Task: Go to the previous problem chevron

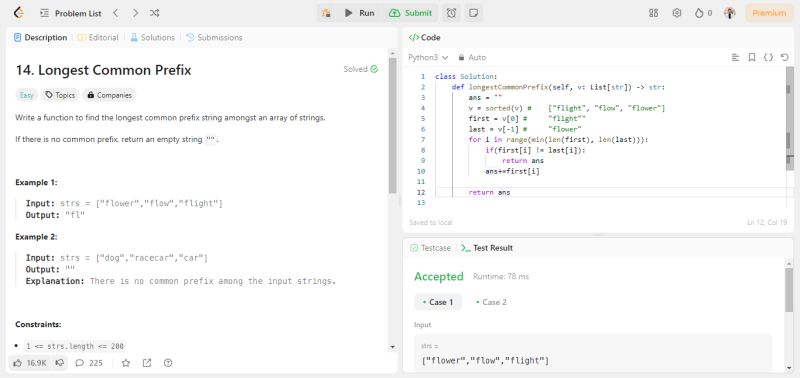Action: [x=116, y=13]
